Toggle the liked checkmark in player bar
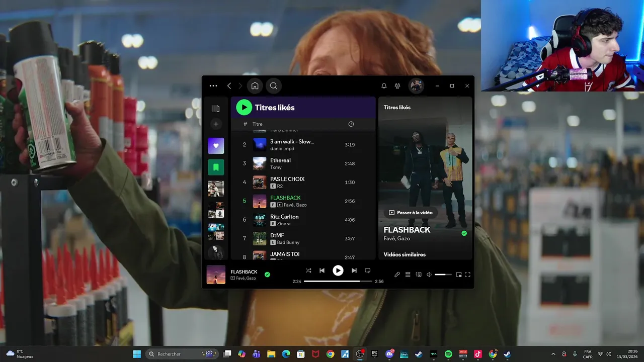This screenshot has height=362, width=644. (x=267, y=275)
